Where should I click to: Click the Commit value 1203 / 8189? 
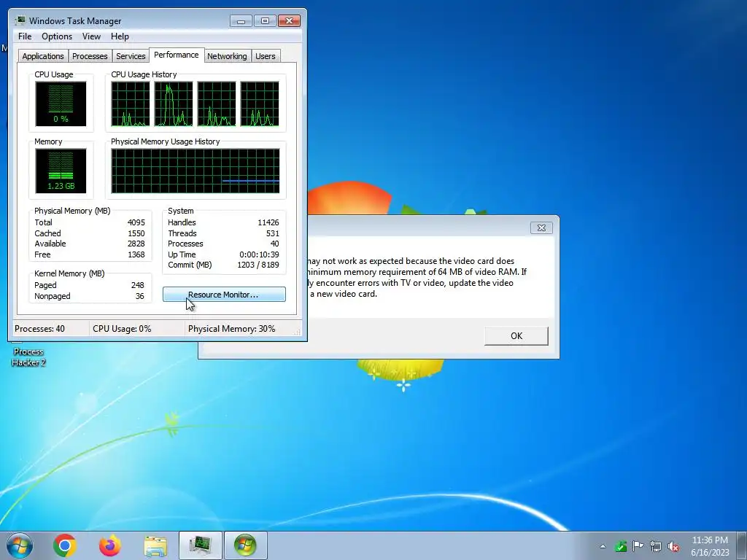258,265
